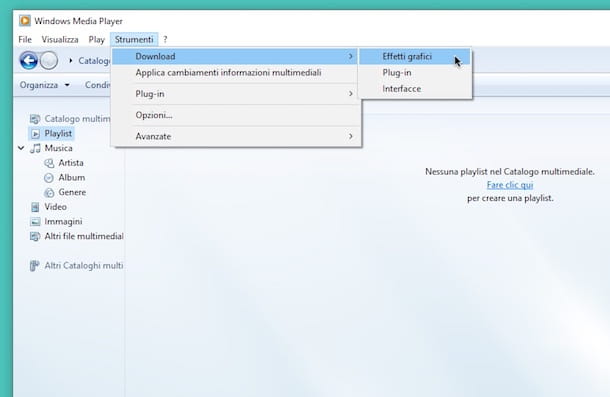Click the Catalogo breadcrumb label
Viewport: 610px width, 397px height.
point(94,61)
